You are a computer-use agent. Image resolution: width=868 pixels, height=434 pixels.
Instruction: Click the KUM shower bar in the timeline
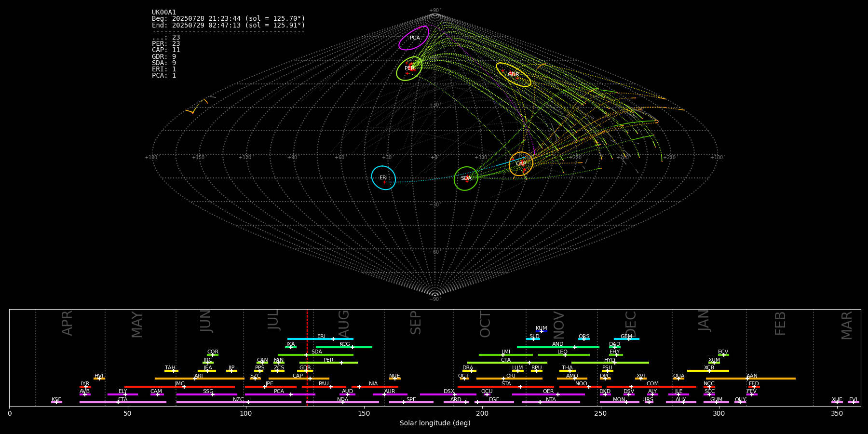542,331
